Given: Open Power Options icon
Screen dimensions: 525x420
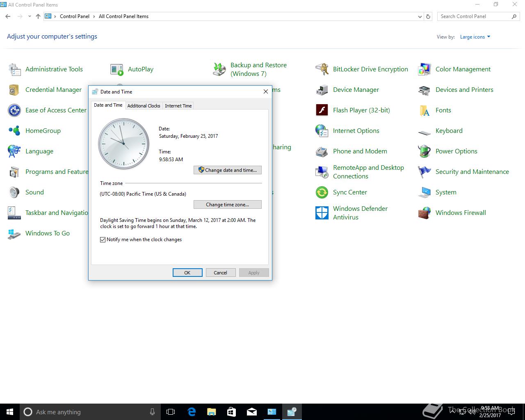Looking at the screenshot, I should coord(425,151).
